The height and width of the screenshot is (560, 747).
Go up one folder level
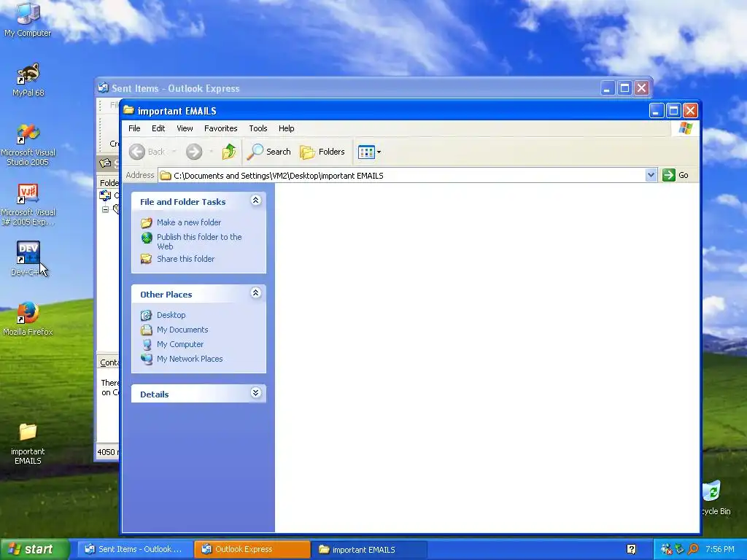[228, 152]
